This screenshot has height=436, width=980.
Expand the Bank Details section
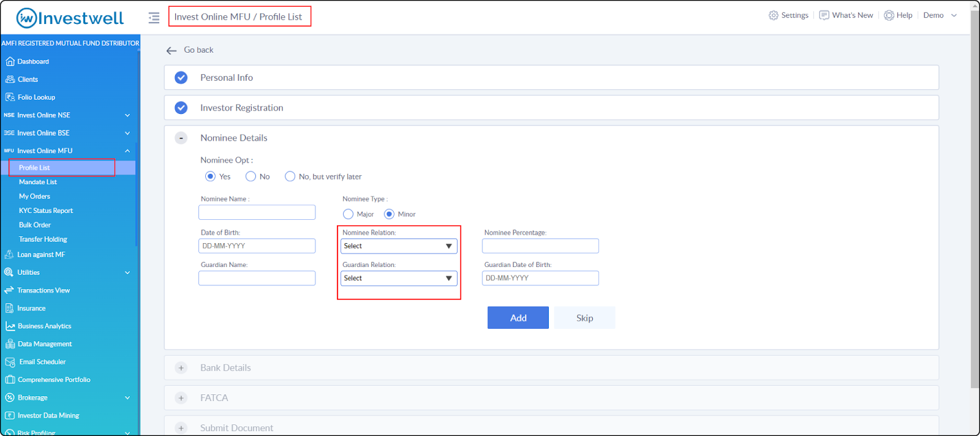click(x=181, y=368)
